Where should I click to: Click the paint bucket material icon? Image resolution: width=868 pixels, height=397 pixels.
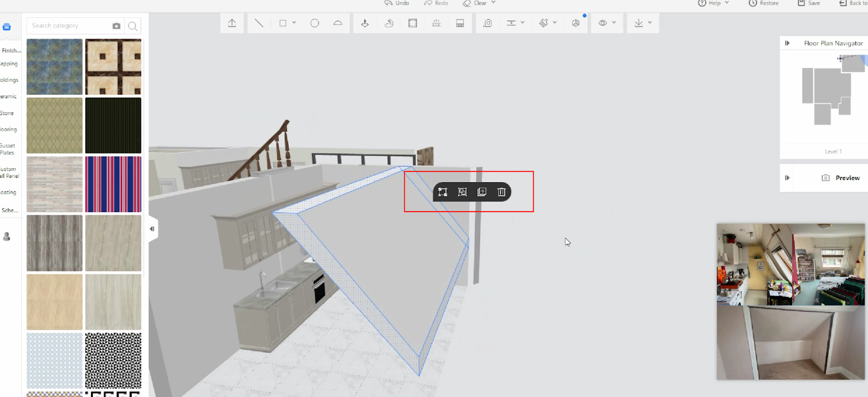click(544, 23)
